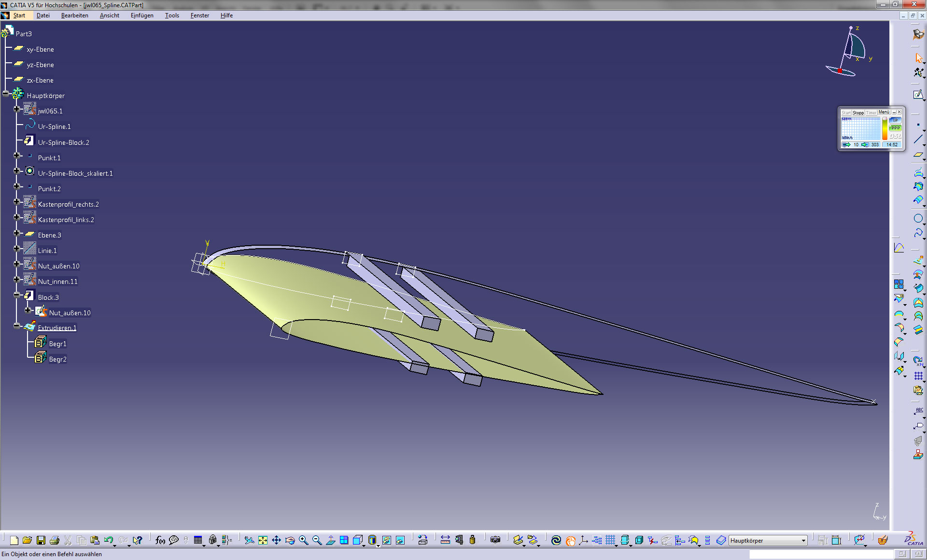Viewport: 927px width, 560px height.
Task: Click the Measure Between ruler icon
Action: [x=445, y=540]
